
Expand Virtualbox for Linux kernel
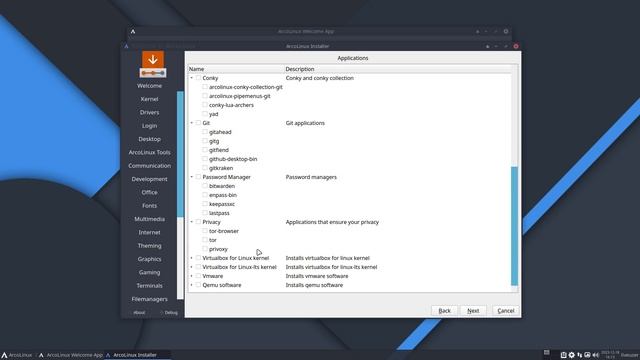(191, 258)
